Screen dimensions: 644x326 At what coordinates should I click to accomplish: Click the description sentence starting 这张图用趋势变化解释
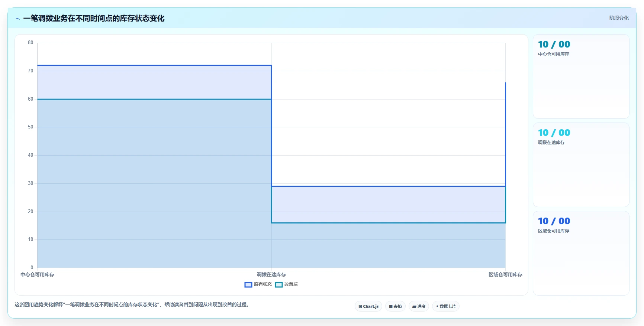(x=132, y=304)
